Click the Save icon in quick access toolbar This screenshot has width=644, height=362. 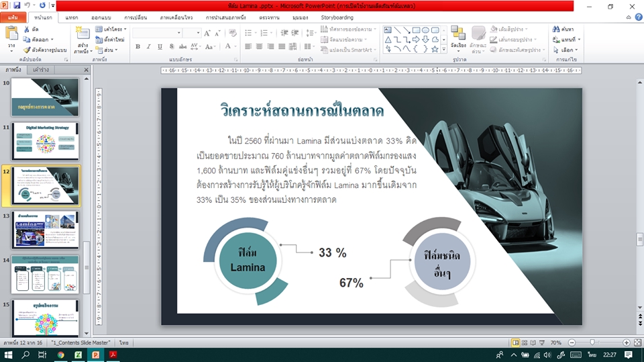17,6
